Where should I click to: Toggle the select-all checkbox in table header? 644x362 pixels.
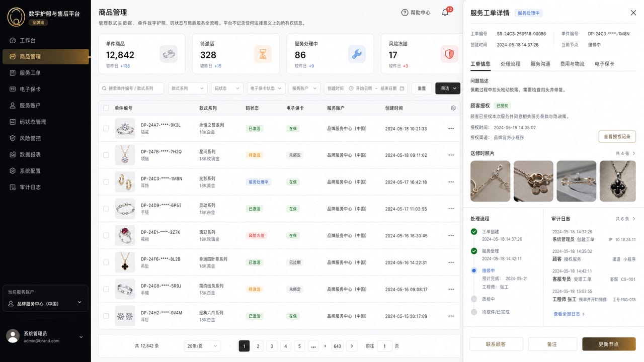click(x=106, y=108)
